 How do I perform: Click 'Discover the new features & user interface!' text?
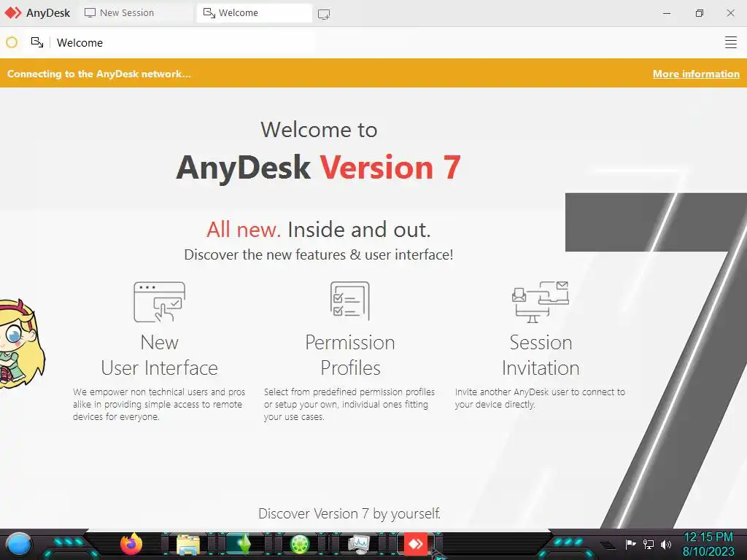coord(318,254)
